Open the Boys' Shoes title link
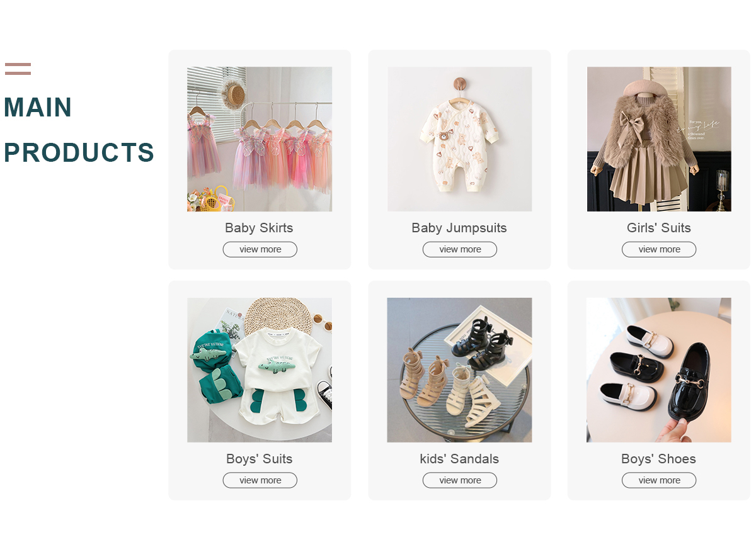Screen dimensions: 756x547 (658, 459)
